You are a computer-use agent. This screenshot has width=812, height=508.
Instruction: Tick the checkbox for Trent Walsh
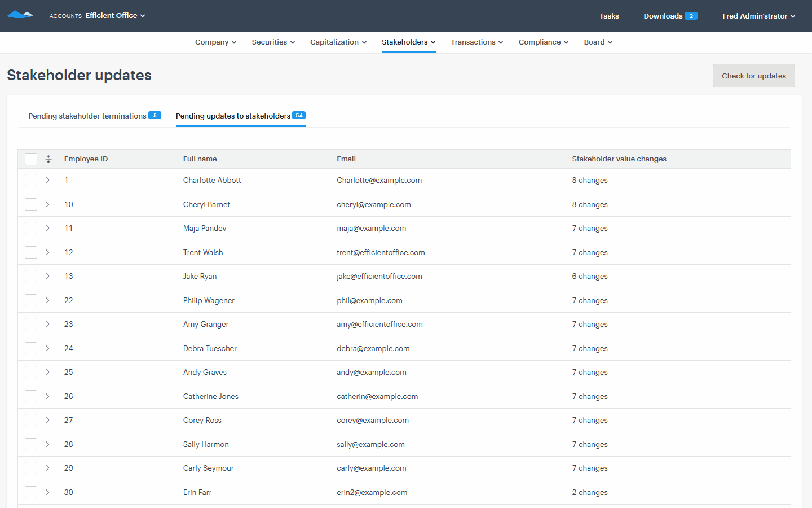[x=31, y=252]
